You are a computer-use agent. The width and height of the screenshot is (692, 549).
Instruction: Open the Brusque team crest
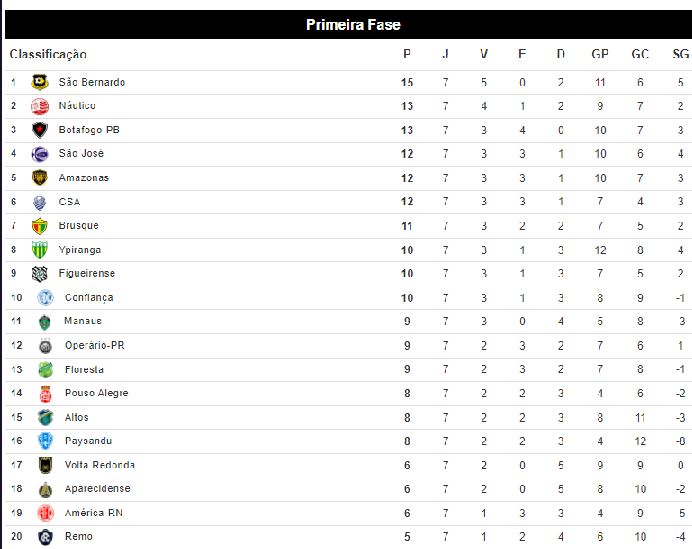(40, 226)
